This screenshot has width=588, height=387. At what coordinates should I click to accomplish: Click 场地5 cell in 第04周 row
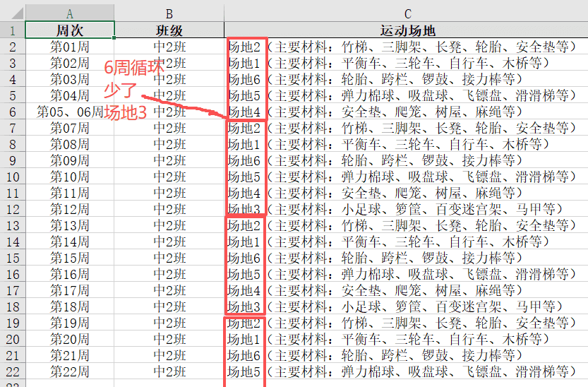pos(406,95)
